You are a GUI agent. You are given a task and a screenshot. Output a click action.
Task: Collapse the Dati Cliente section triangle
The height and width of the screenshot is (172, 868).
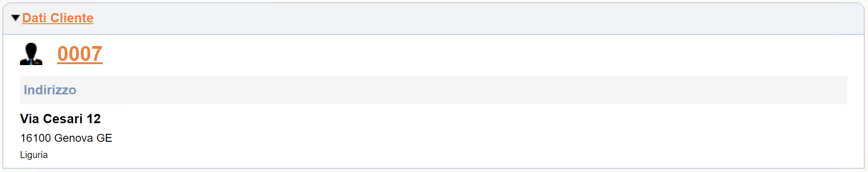[x=15, y=18]
